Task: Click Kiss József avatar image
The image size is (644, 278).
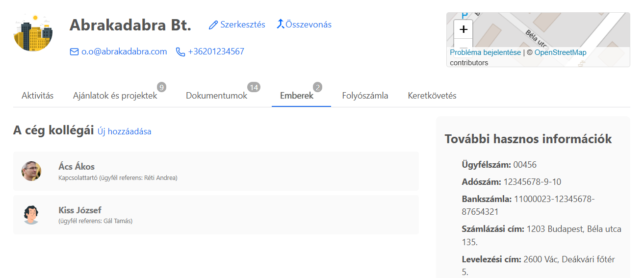Action: pyautogui.click(x=31, y=215)
